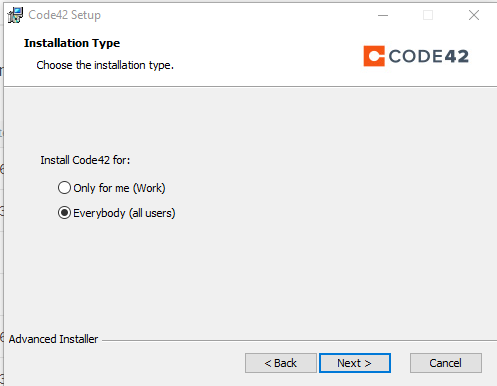This screenshot has width=497, height=386.
Task: Select the "Everybody (all users)" radio button
Action: click(x=64, y=213)
